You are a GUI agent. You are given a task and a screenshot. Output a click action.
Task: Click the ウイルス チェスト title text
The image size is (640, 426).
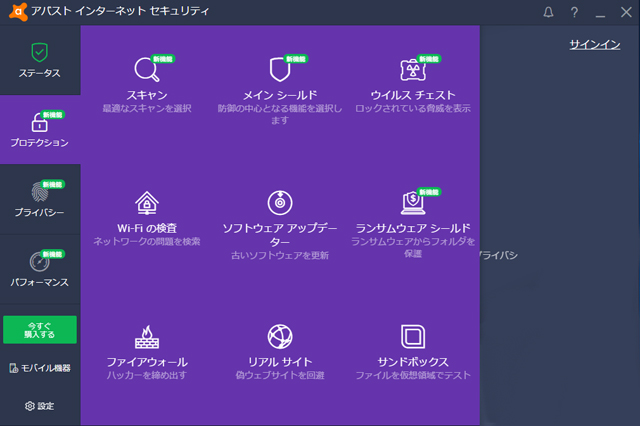point(413,95)
